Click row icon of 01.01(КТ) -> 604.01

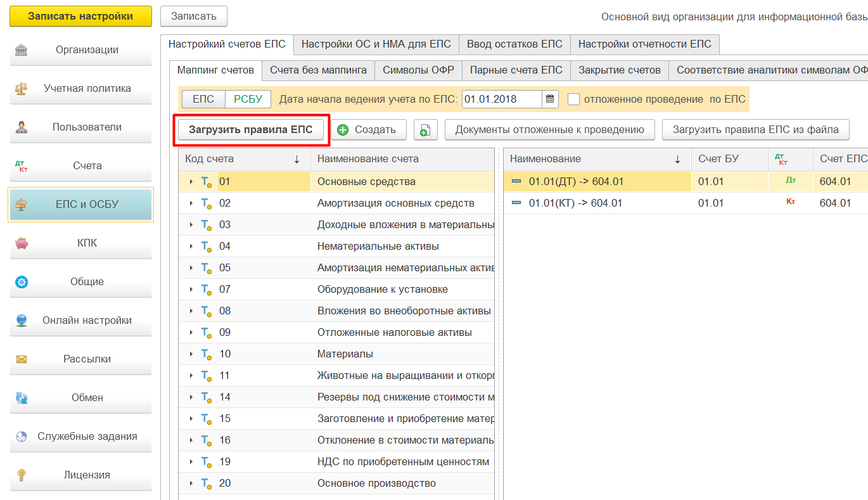[516, 203]
